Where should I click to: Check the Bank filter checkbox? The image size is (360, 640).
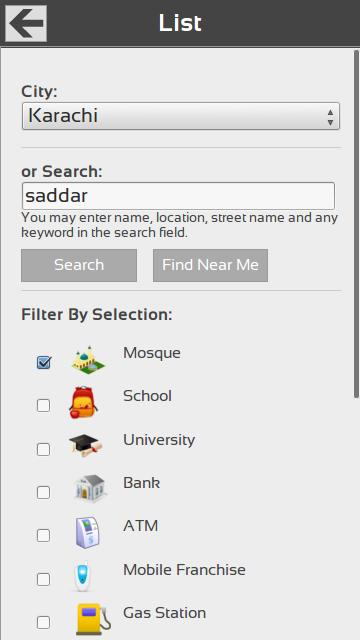[43, 493]
